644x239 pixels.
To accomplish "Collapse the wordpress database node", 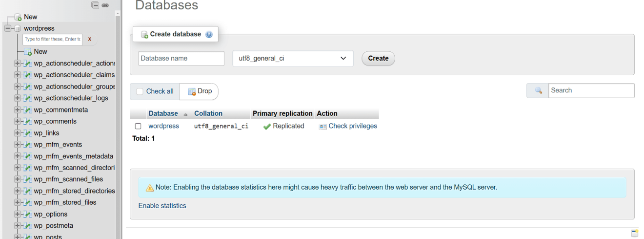I will pos(7,28).
